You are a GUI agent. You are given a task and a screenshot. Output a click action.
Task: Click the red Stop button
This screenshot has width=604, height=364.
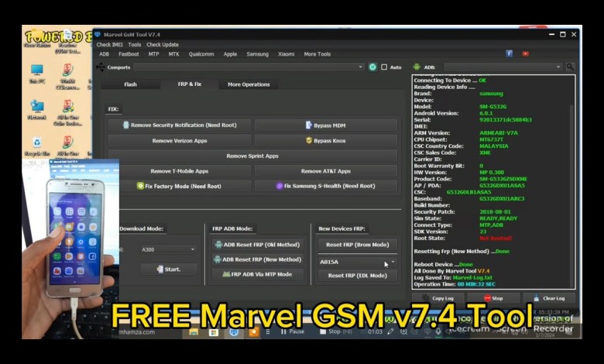(493, 298)
